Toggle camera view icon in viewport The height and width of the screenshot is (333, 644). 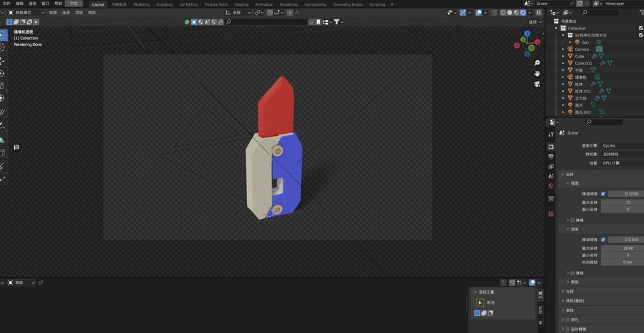pyautogui.click(x=537, y=84)
